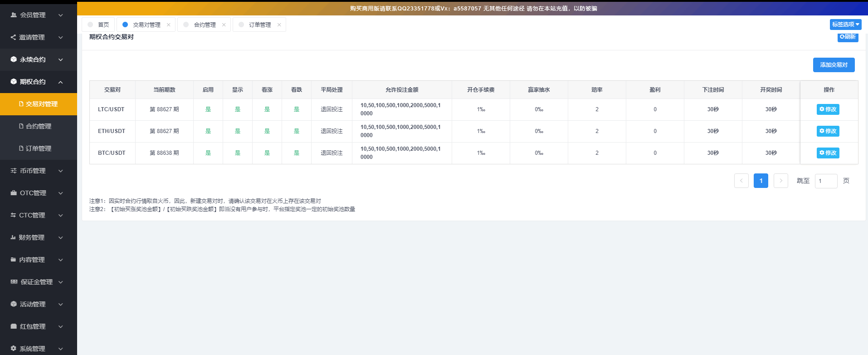Click the 会员管理 sidebar icon
Screen dimensions: 868x355
[14, 15]
